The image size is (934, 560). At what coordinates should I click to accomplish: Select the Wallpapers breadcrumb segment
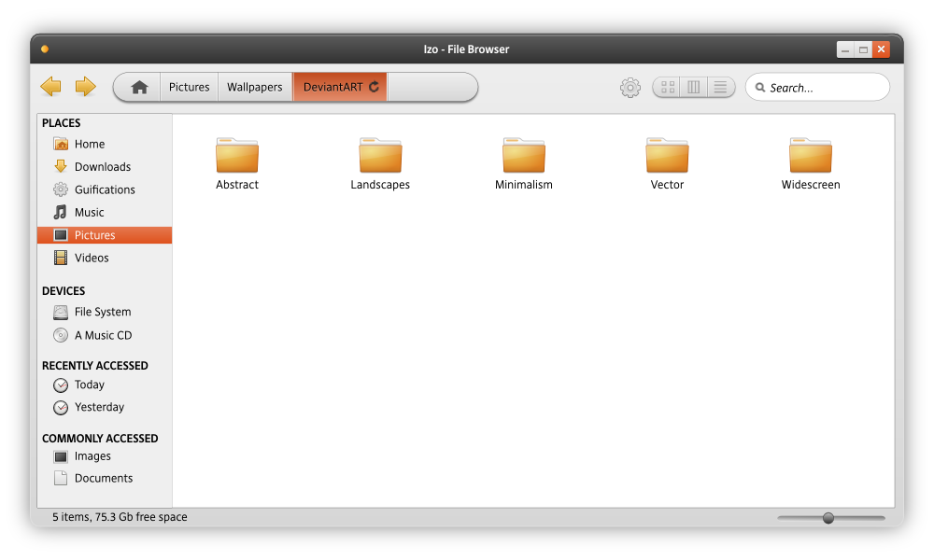point(254,87)
